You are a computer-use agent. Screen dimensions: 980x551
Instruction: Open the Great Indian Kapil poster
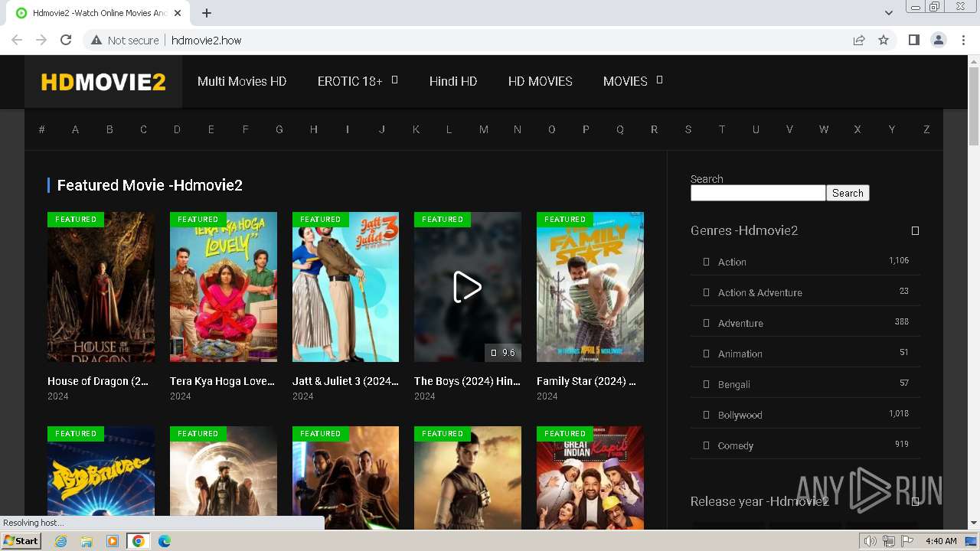590,478
